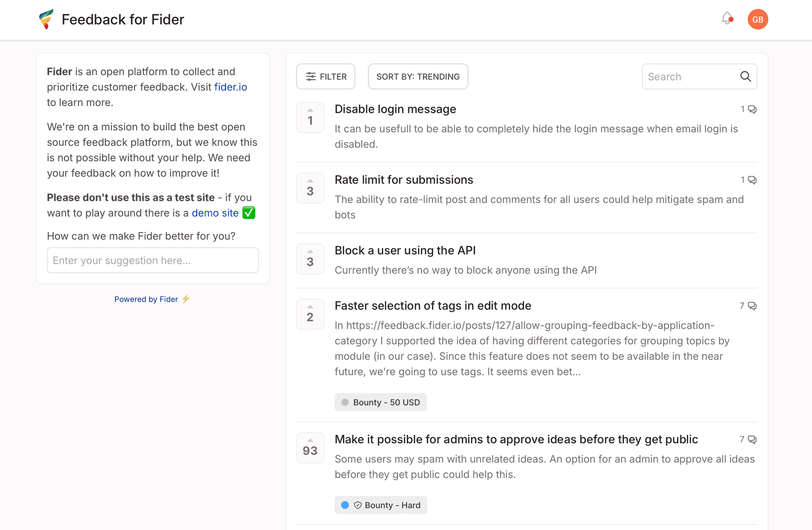Image resolution: width=812 pixels, height=530 pixels.
Task: Click the Powered by Fider link
Action: [146, 299]
